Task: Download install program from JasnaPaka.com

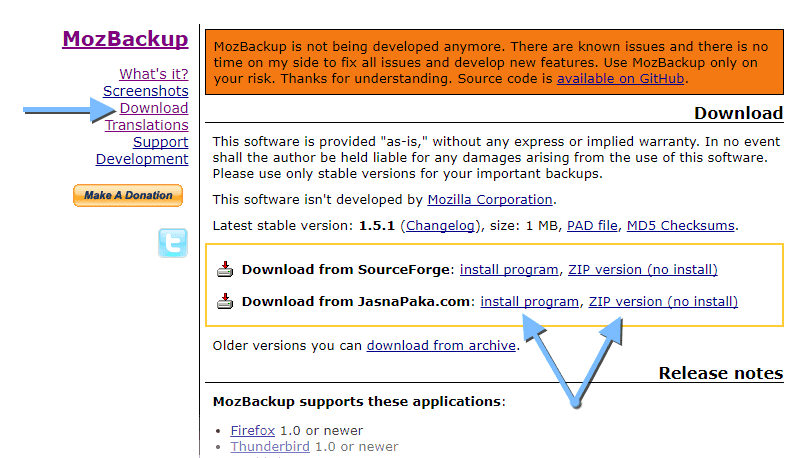Action: click(529, 302)
